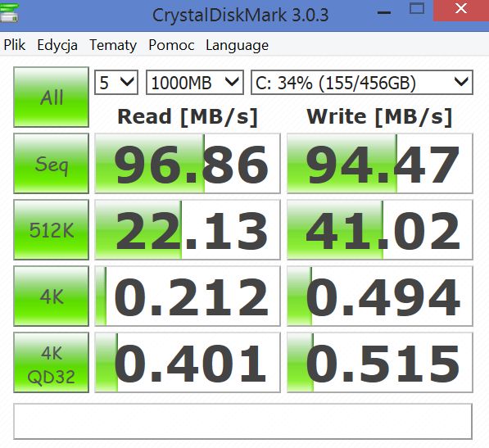Screen dimensions: 489x448
Task: Click the 4K QD32 read result 0.401
Action: pyautogui.click(x=188, y=363)
